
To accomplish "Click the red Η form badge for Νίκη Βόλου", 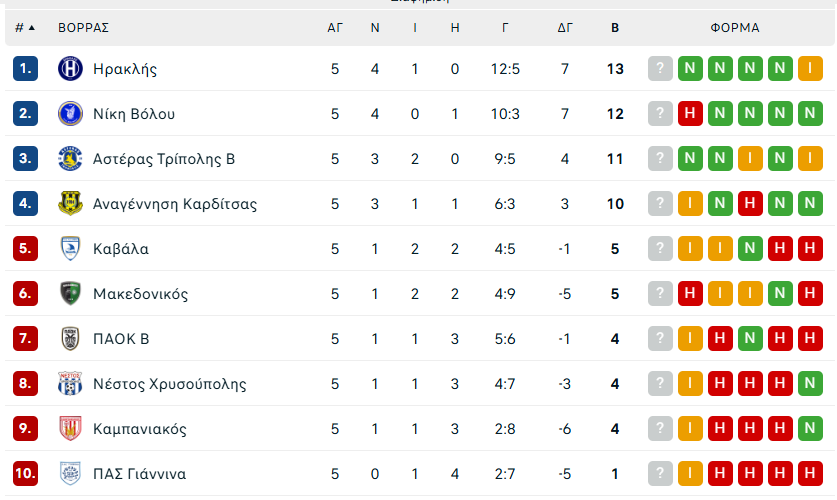I will click(690, 114).
